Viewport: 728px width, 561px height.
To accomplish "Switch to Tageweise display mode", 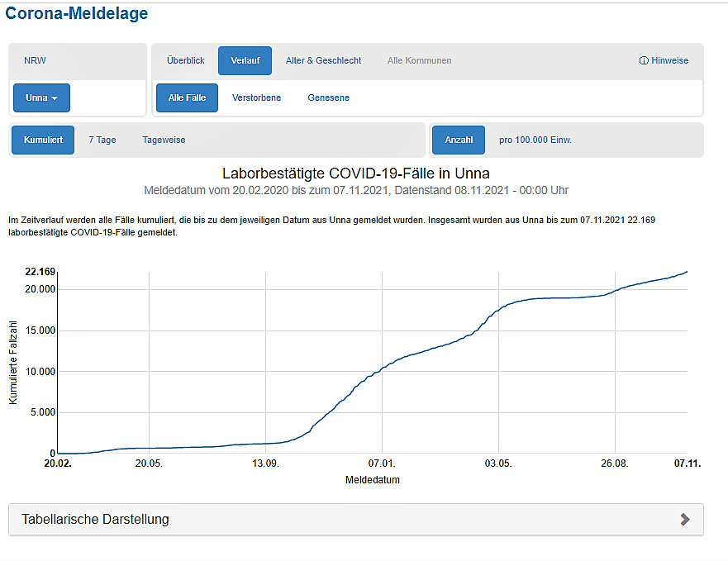I will click(x=164, y=140).
